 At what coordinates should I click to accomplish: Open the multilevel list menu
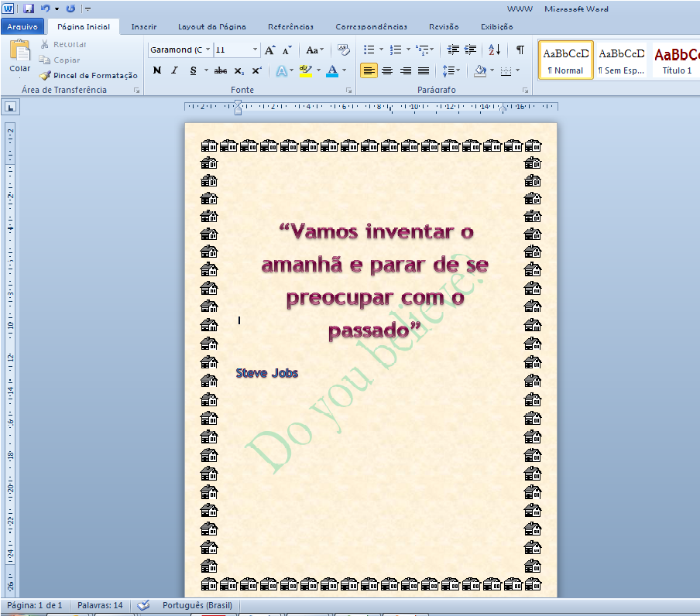(x=424, y=50)
